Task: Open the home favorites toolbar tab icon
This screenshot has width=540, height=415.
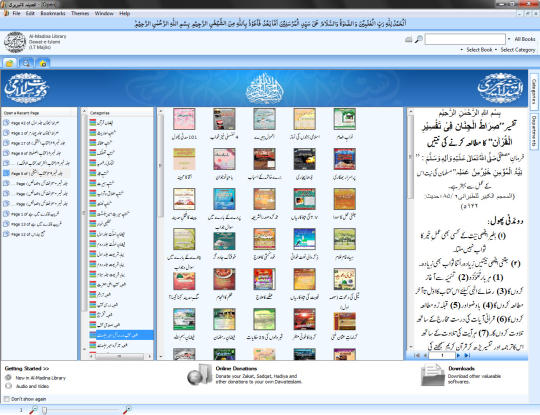Action: tap(43, 63)
